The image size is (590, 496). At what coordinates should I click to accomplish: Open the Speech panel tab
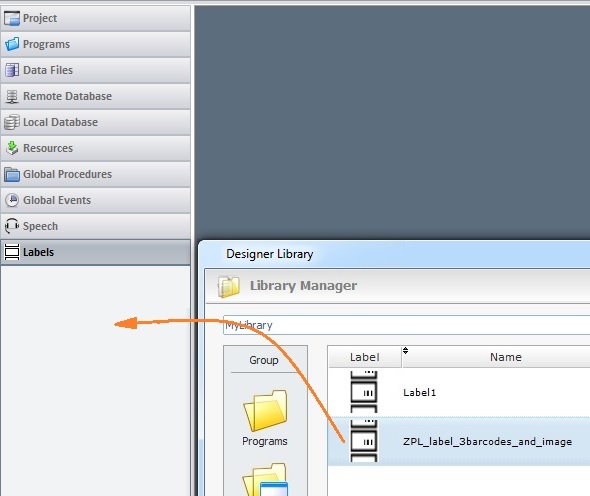pos(96,226)
